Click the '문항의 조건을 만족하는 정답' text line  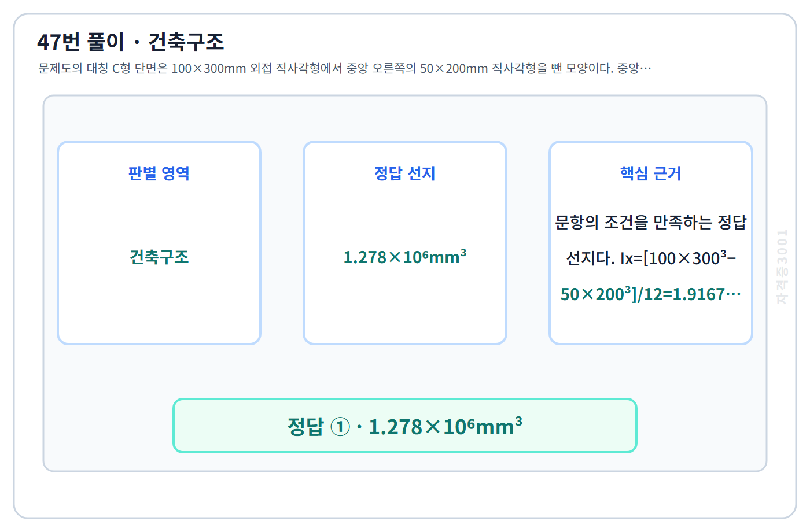[651, 222]
